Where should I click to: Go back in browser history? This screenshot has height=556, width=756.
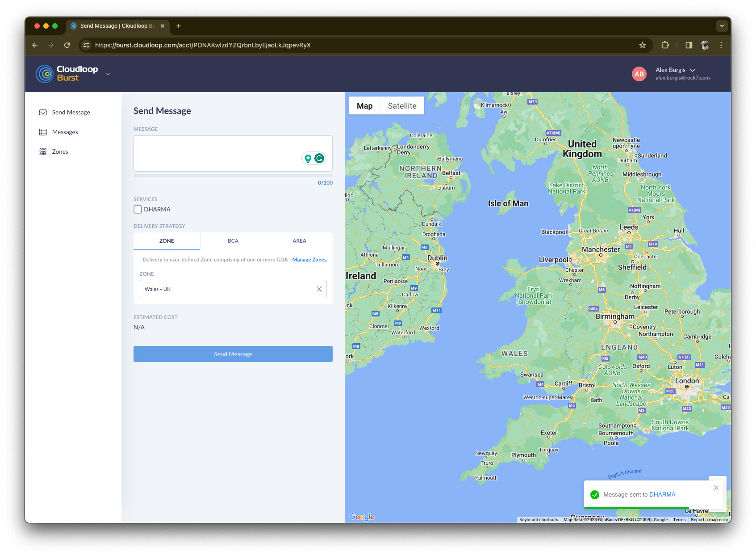[x=35, y=45]
